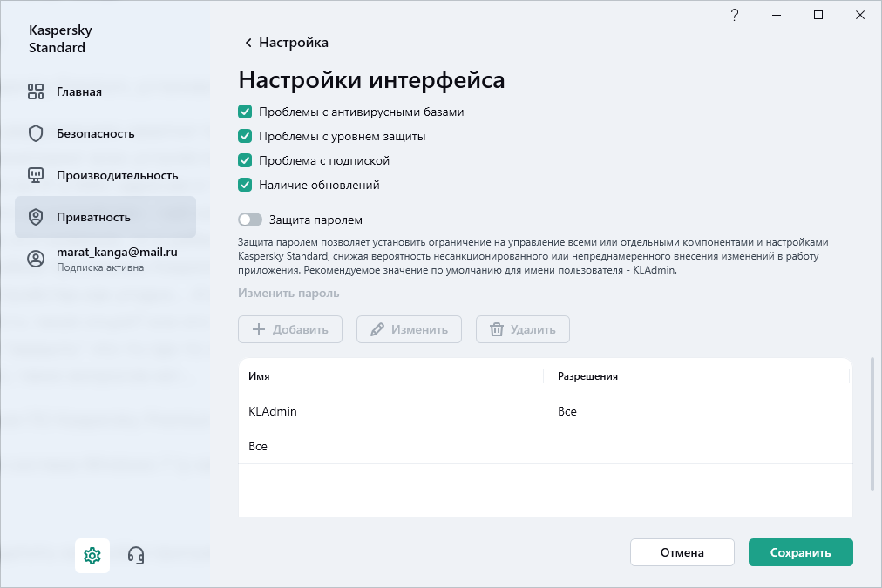Click the Изменить пароль link

tap(288, 293)
